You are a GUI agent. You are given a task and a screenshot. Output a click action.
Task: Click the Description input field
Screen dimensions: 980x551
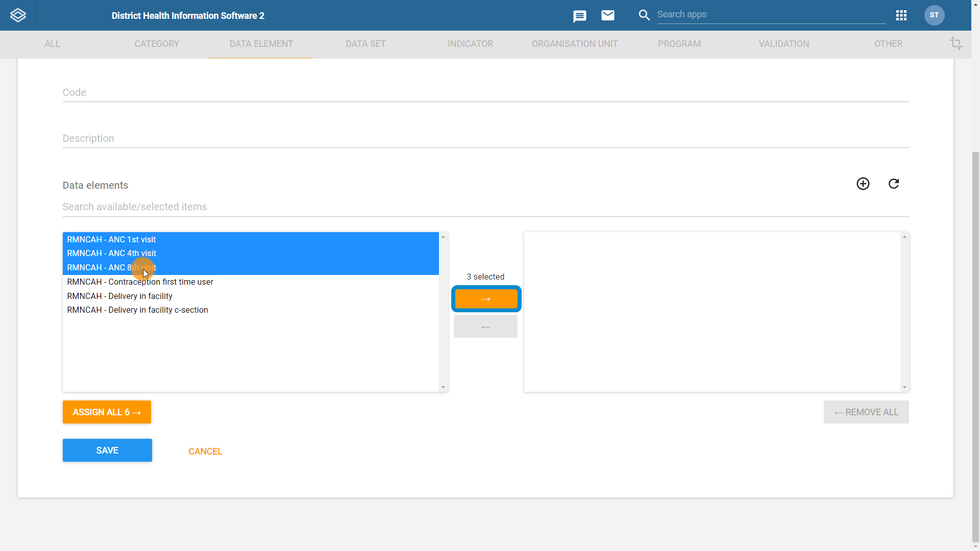(x=485, y=138)
